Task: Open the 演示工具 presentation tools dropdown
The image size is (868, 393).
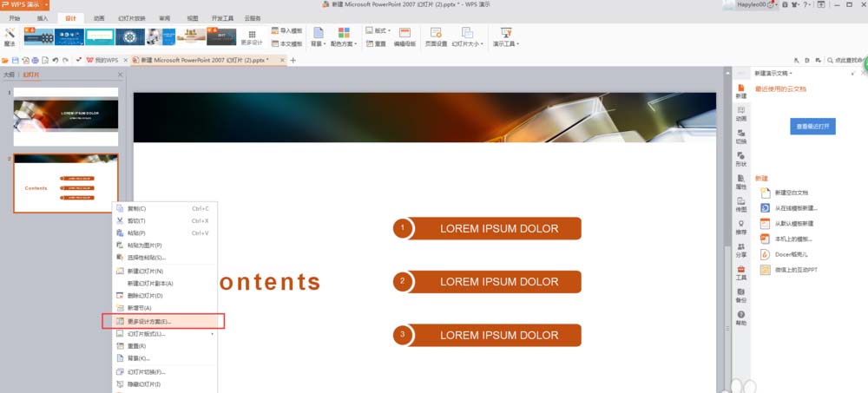Action: 506,36
